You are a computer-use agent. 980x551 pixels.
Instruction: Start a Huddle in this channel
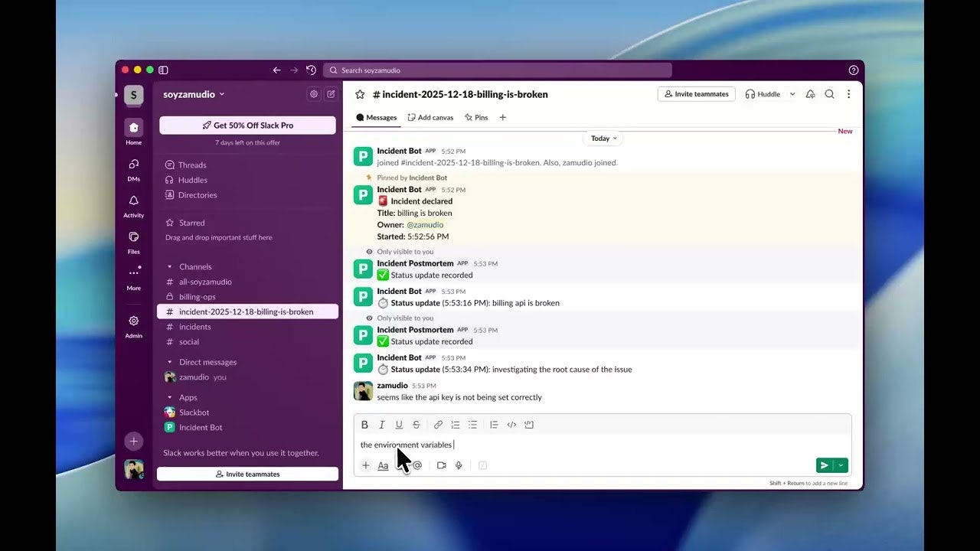(763, 94)
